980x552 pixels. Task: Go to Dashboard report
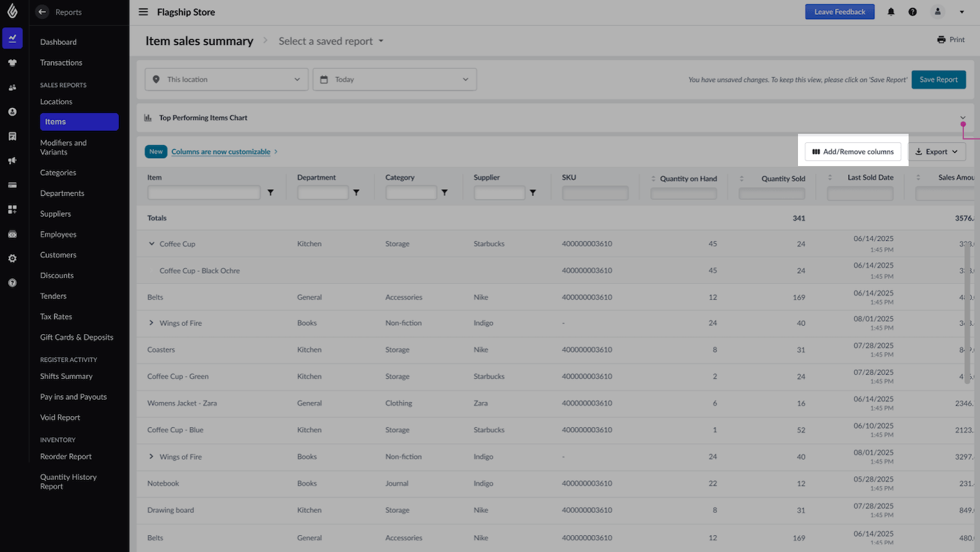[58, 42]
